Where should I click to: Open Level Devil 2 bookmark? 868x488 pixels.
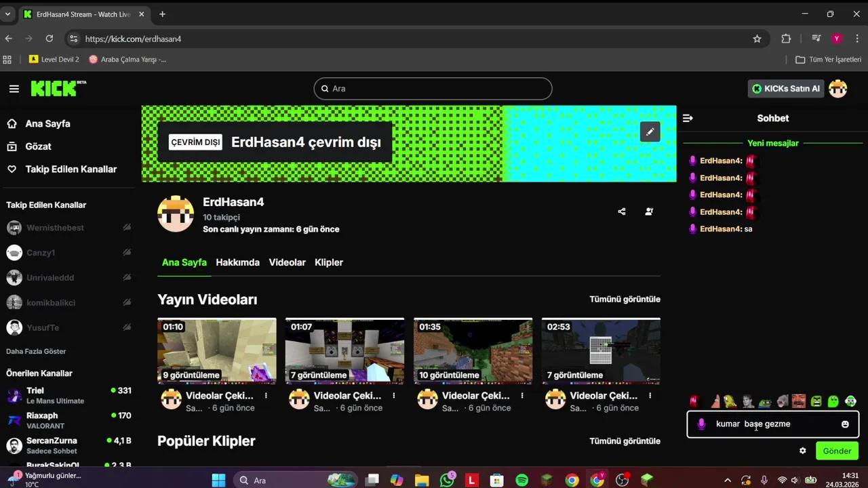pos(54,60)
